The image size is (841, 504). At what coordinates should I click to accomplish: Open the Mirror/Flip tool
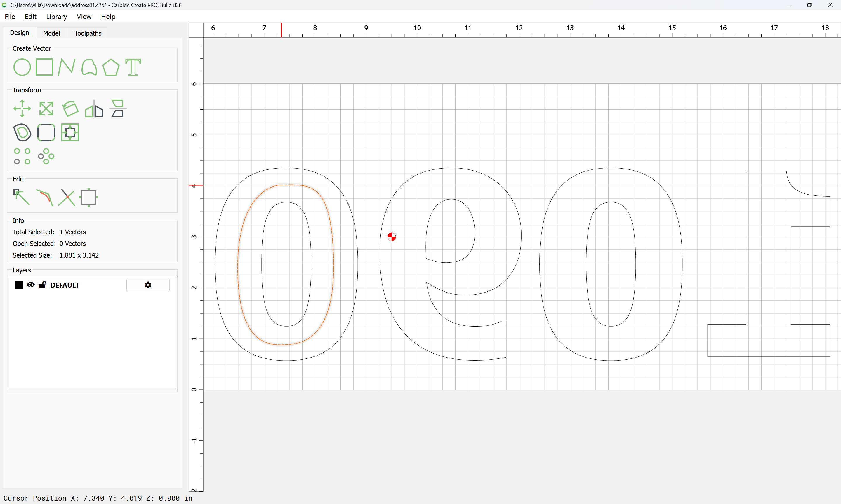pyautogui.click(x=94, y=109)
